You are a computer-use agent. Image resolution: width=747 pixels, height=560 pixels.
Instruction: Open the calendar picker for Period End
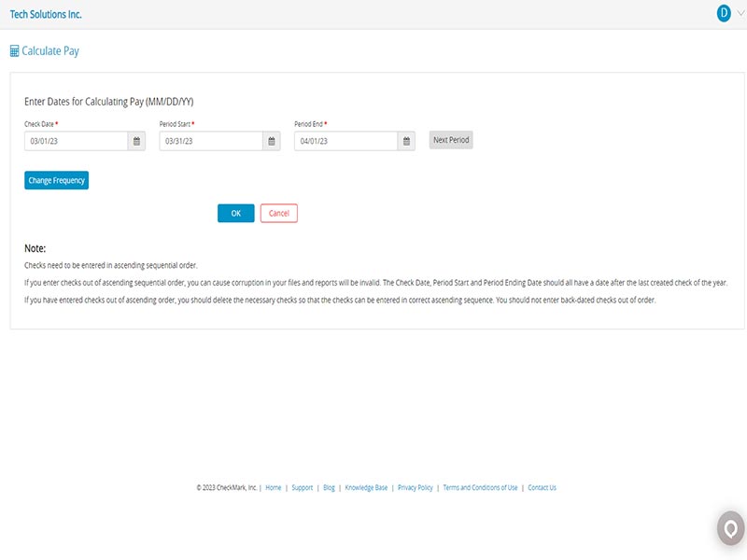[406, 140]
